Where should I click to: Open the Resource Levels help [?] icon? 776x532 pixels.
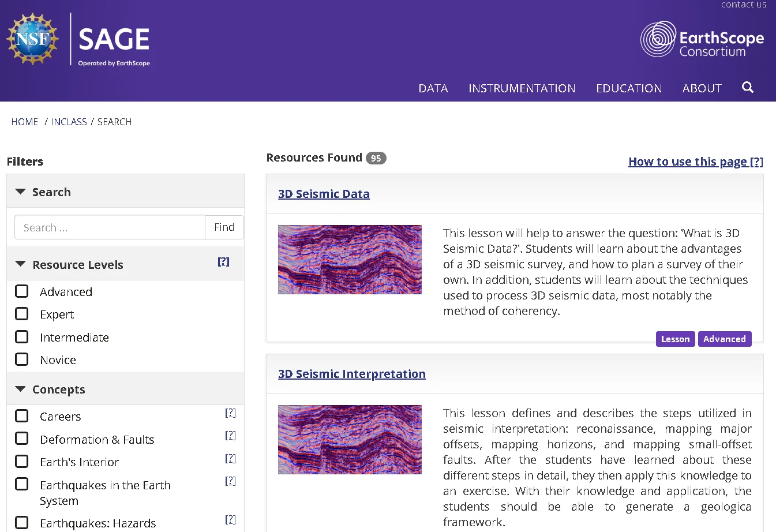(x=223, y=261)
